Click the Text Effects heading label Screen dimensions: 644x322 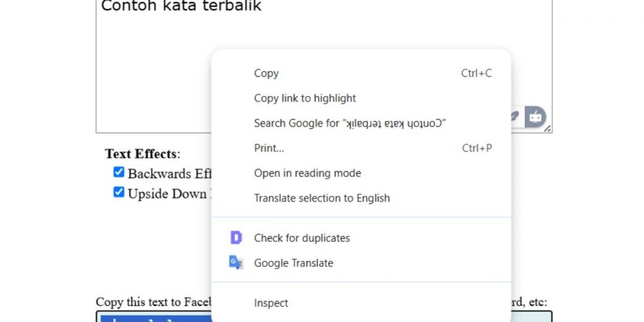[142, 154]
